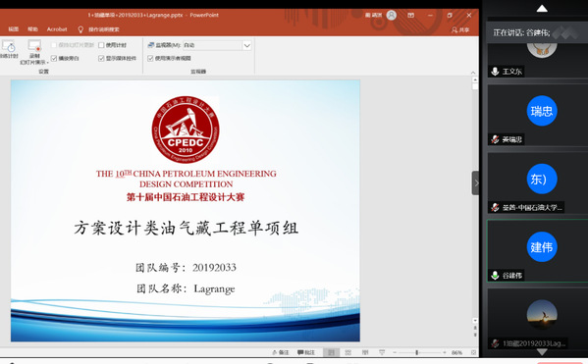Expand the side handle arrow between slide and participants
This screenshot has width=588, height=364.
click(475, 182)
